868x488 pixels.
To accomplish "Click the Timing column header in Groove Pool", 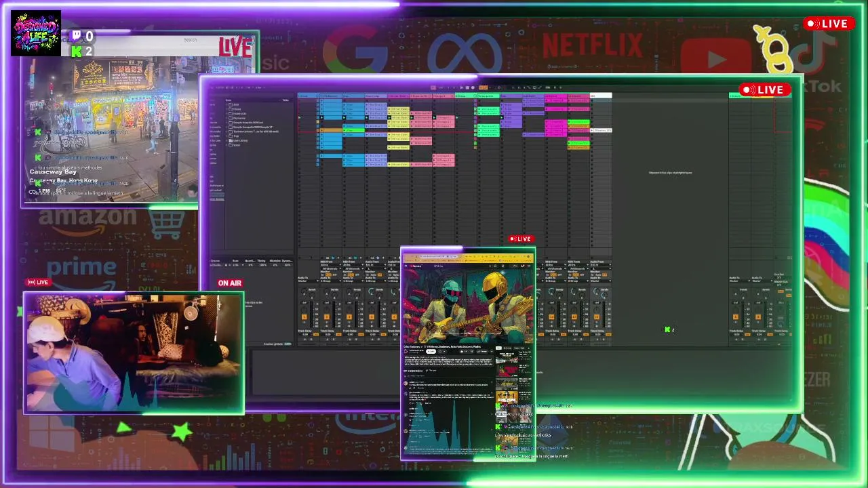I will tap(261, 261).
